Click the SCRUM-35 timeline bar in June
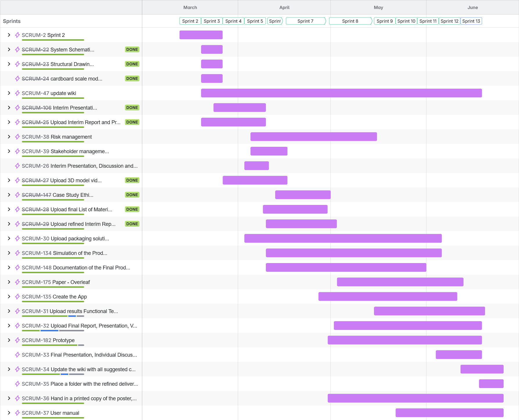519x420 pixels. tap(491, 384)
